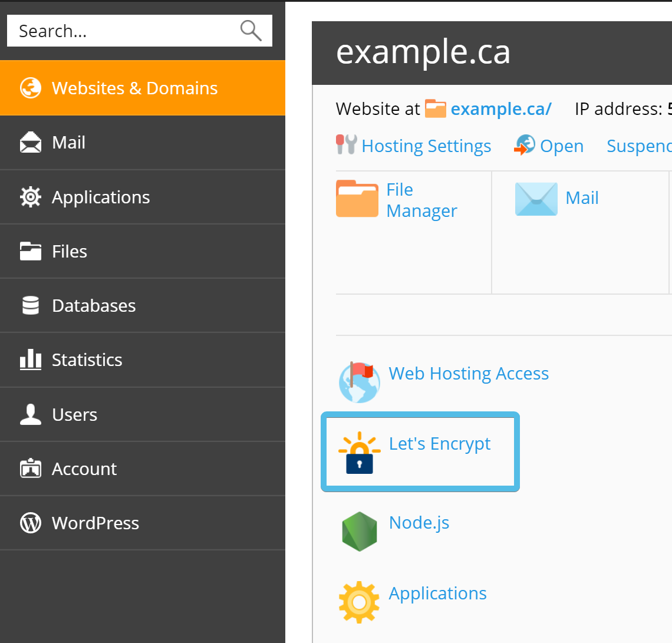Image resolution: width=672 pixels, height=643 pixels.
Task: Click the example.ca domain heading
Action: [x=423, y=52]
